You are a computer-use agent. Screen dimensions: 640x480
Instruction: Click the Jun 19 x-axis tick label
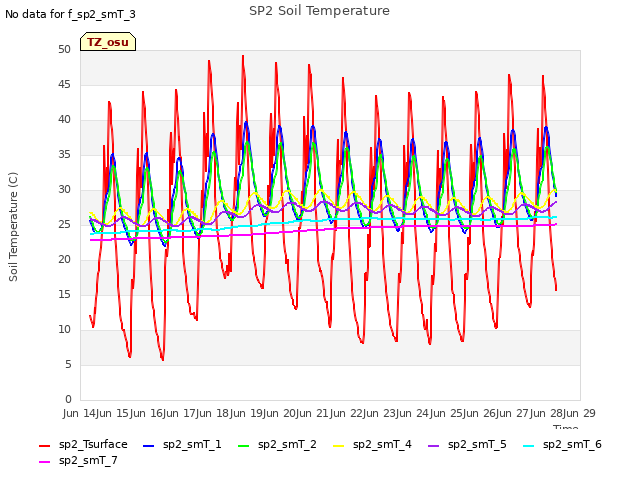click(x=247, y=413)
